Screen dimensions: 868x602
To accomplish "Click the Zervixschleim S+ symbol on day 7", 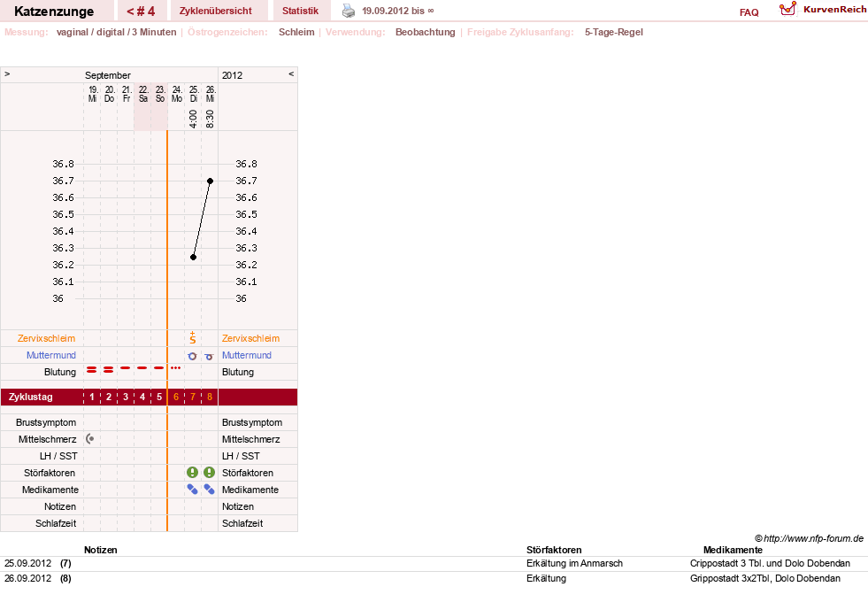I will coord(193,338).
